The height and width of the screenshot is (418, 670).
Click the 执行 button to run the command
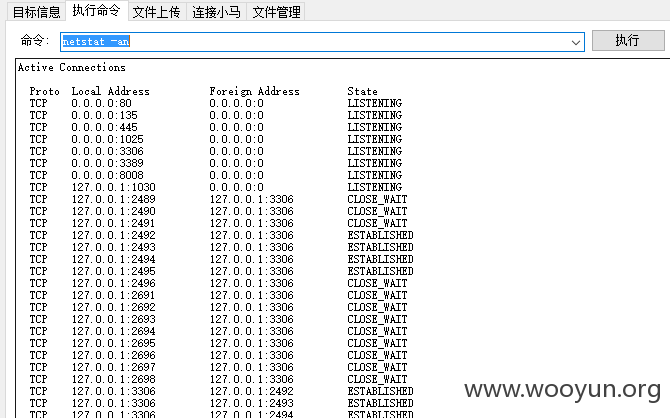click(x=628, y=41)
